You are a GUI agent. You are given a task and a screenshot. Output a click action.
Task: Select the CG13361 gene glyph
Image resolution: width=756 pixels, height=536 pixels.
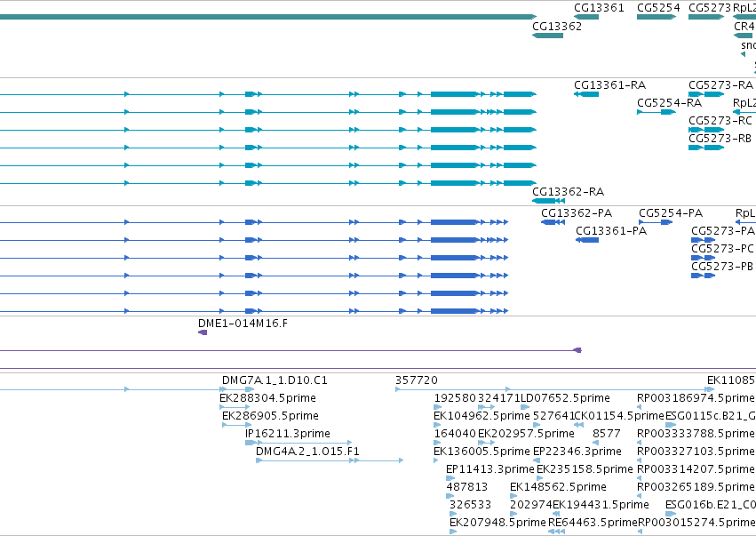[586, 17]
